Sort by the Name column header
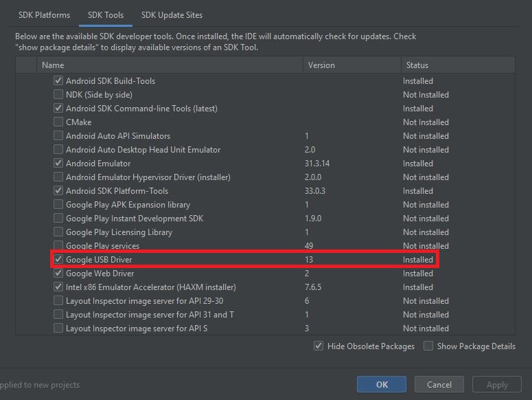The image size is (532, 400). point(170,65)
